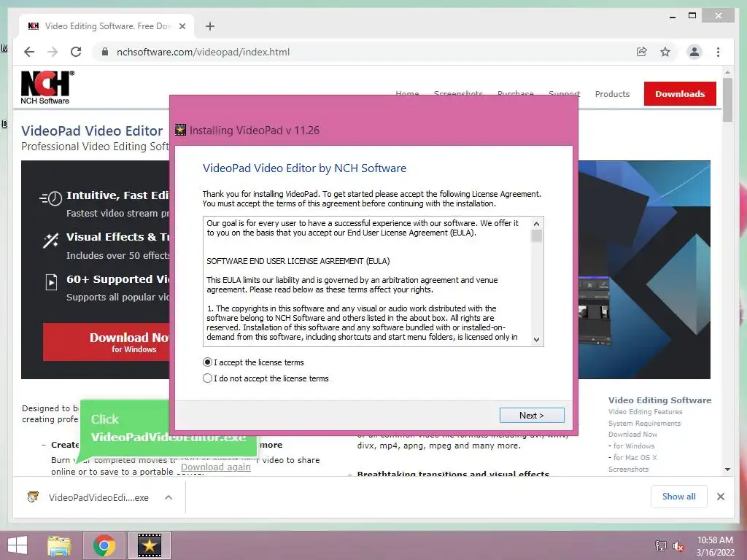This screenshot has width=747, height=560.
Task: Select the Video Editing Software browser tab
Action: [107, 26]
